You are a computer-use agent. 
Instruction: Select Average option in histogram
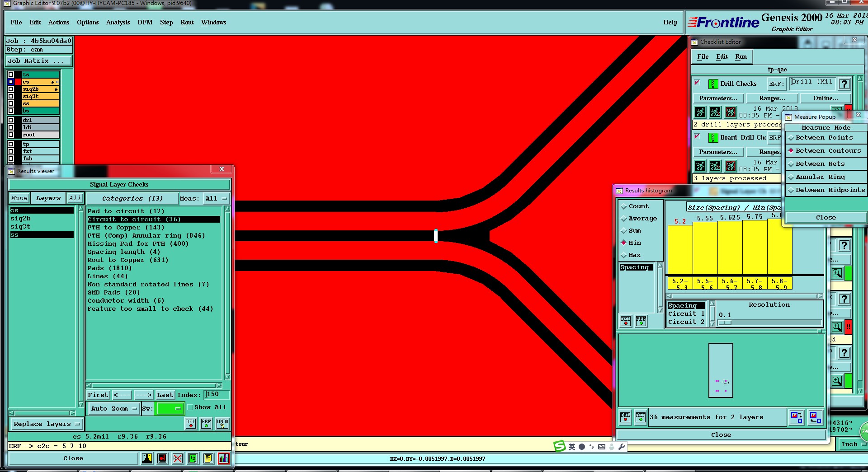(x=639, y=219)
